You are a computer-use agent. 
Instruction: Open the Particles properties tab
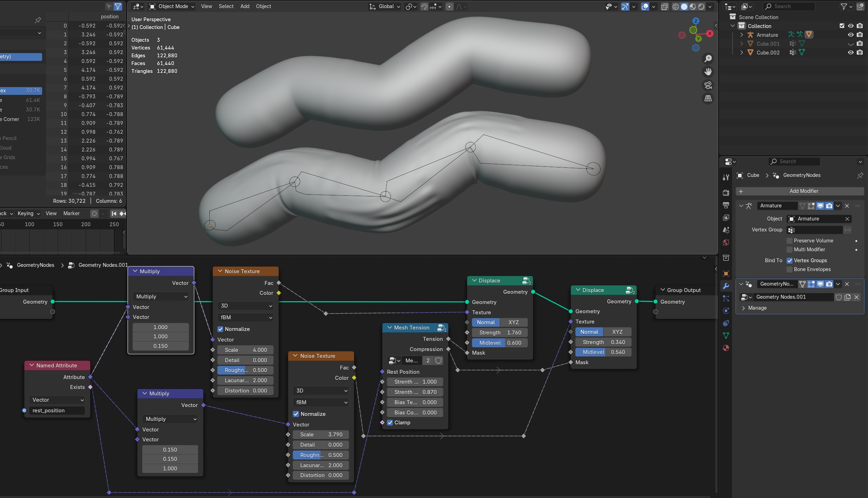point(726,298)
